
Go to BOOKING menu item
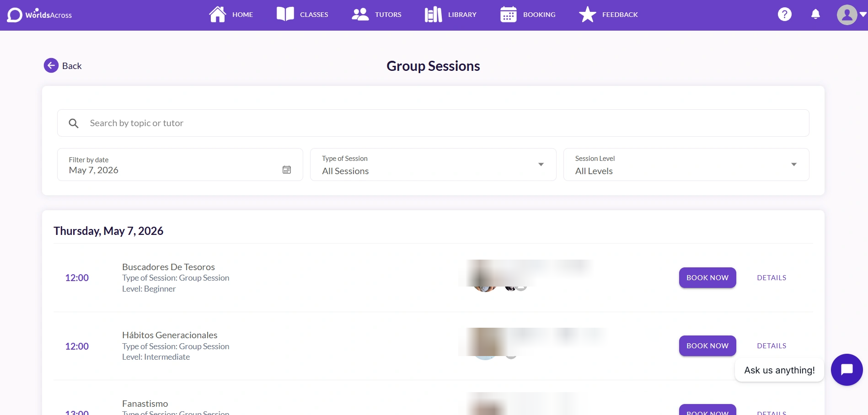[539, 15]
